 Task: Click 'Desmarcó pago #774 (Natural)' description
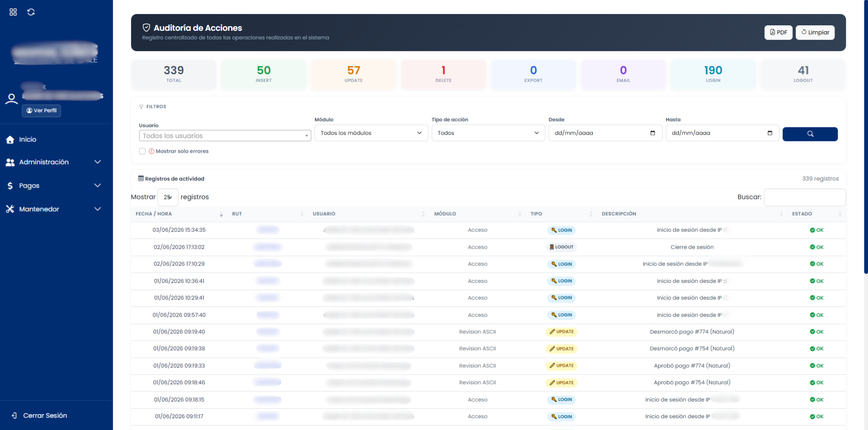(692, 332)
